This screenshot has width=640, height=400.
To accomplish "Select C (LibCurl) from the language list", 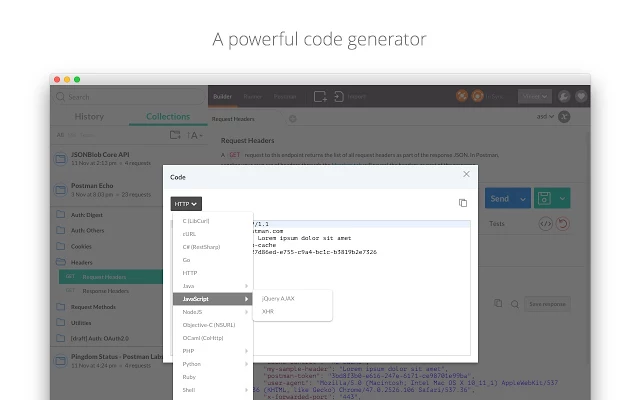I will (x=197, y=220).
